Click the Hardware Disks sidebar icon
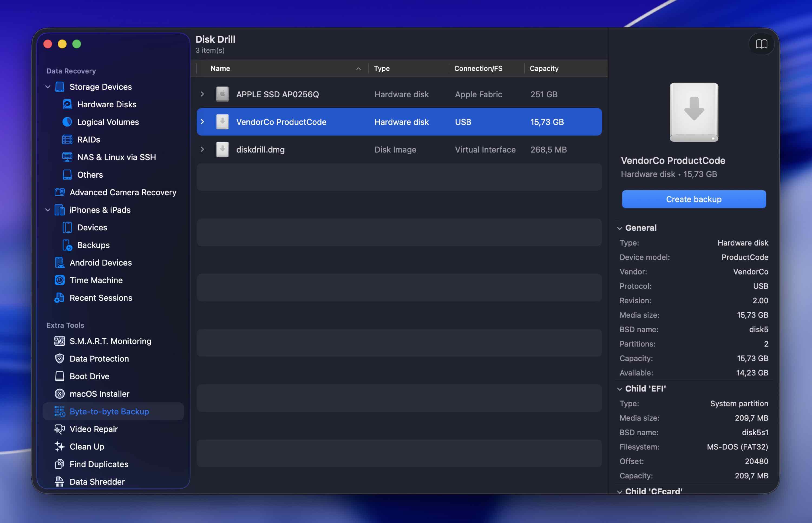Viewport: 812px width, 523px height. 67,104
